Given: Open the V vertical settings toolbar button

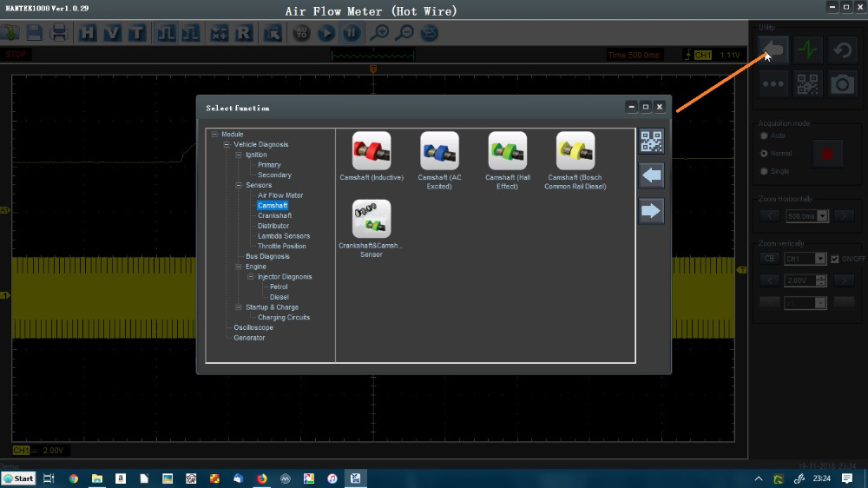Looking at the screenshot, I should pyautogui.click(x=112, y=33).
